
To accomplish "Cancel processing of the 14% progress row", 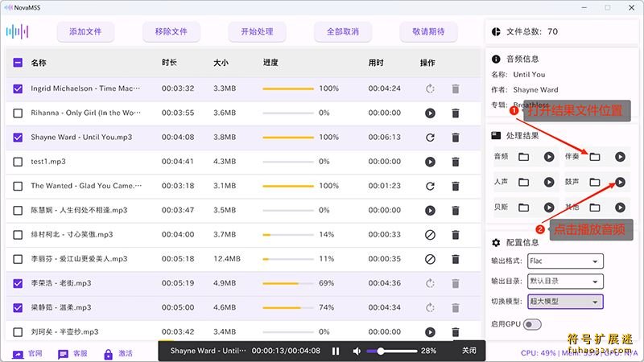I will [x=430, y=235].
